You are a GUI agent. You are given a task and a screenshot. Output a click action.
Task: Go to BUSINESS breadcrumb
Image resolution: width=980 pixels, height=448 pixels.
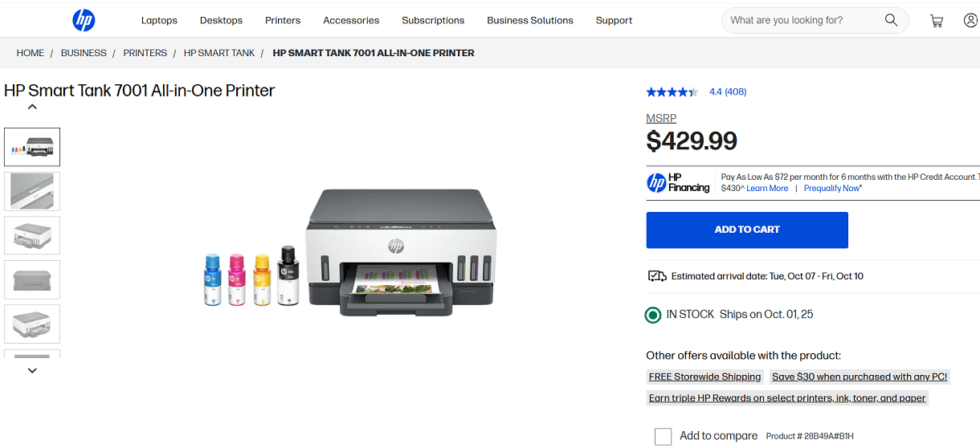(84, 53)
